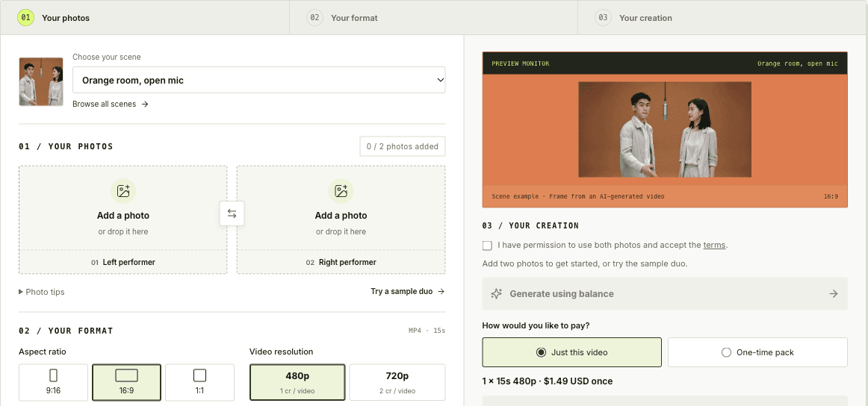Expand the Photo tips disclosure
This screenshot has width=868, height=406.
[42, 292]
